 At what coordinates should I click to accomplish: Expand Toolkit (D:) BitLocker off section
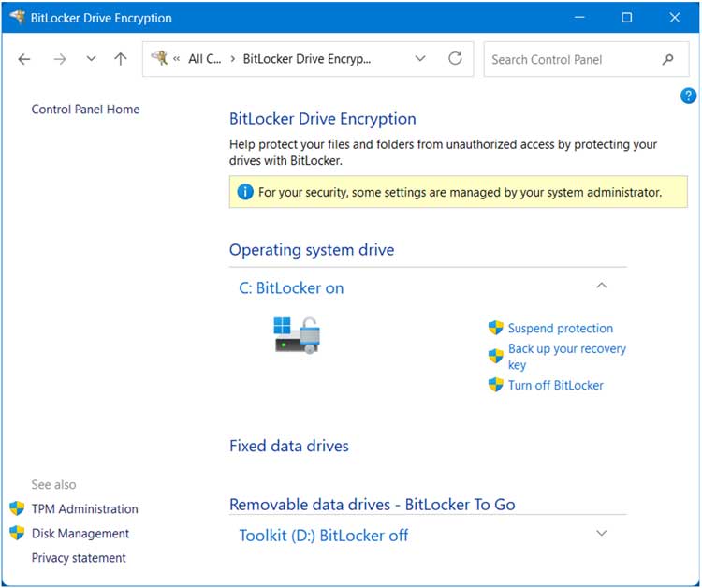coord(601,533)
